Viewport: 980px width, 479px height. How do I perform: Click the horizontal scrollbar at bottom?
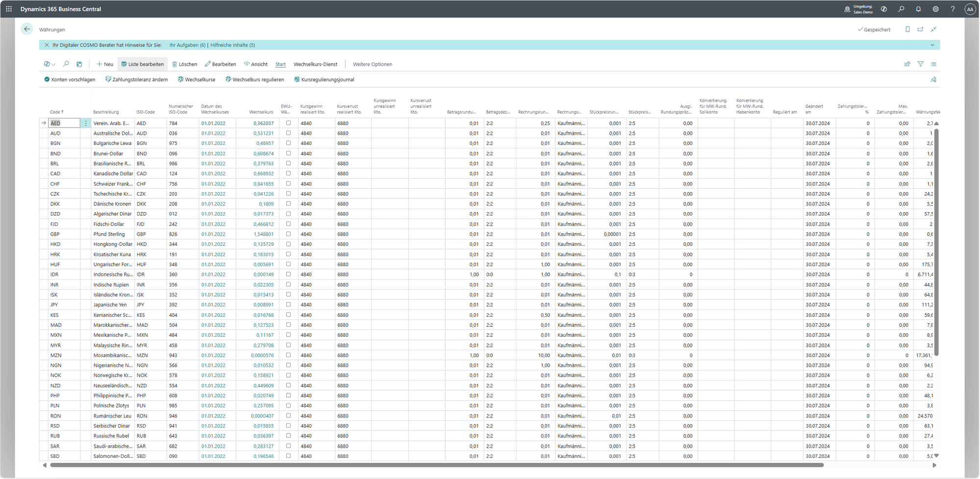(x=436, y=465)
